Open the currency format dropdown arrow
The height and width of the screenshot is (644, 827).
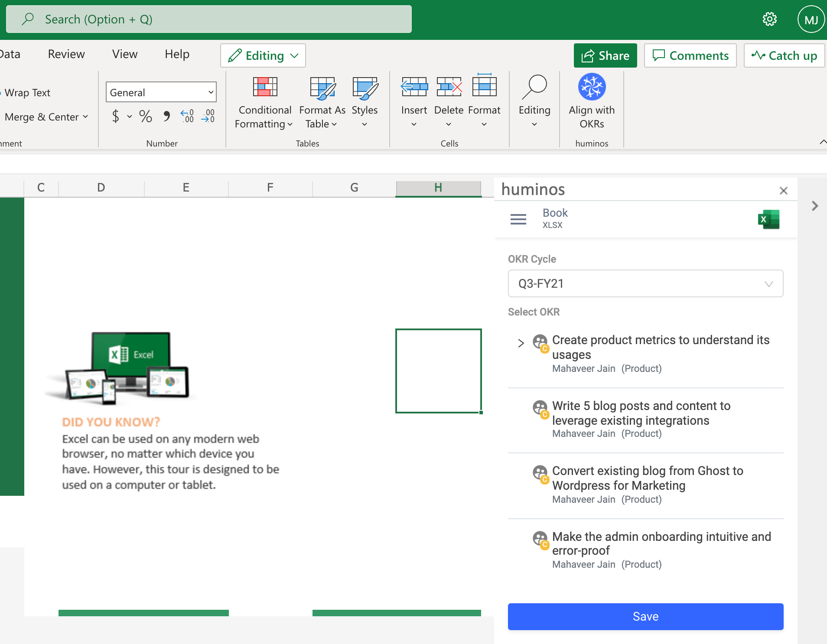coord(130,117)
